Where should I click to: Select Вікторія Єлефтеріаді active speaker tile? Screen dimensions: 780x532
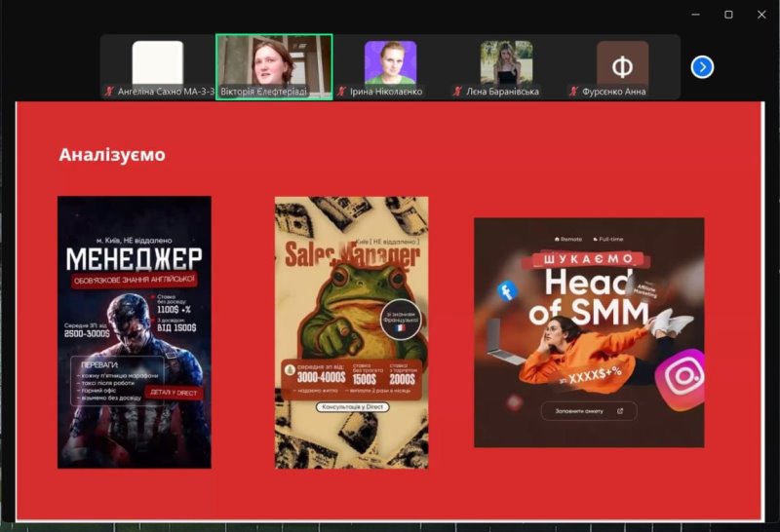[274, 67]
